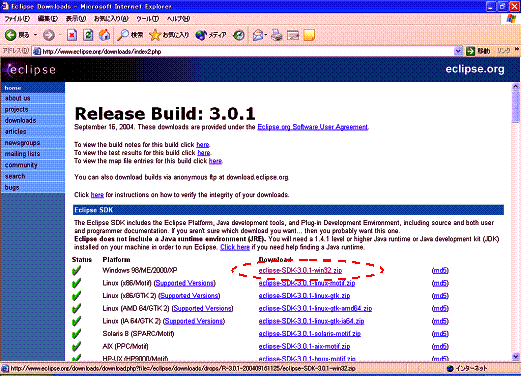
Task: Open integrity instructions 'here' link
Action: [x=97, y=195]
